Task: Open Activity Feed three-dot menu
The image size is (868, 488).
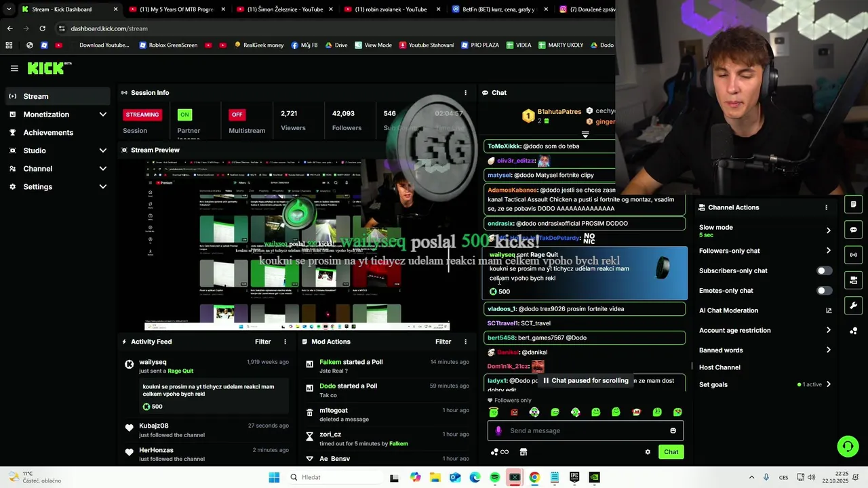Action: coord(285,342)
